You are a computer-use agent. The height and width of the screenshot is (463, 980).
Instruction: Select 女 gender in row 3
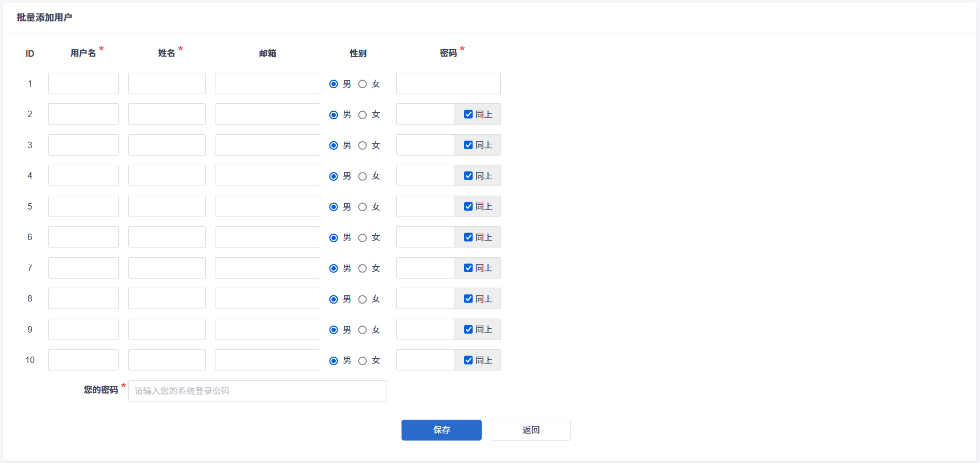362,145
